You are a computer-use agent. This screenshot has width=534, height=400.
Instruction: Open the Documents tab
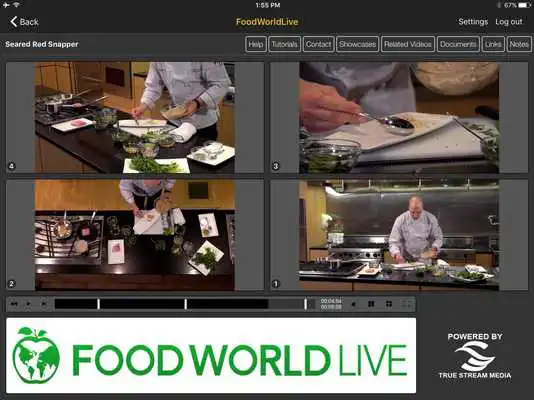[x=458, y=44]
